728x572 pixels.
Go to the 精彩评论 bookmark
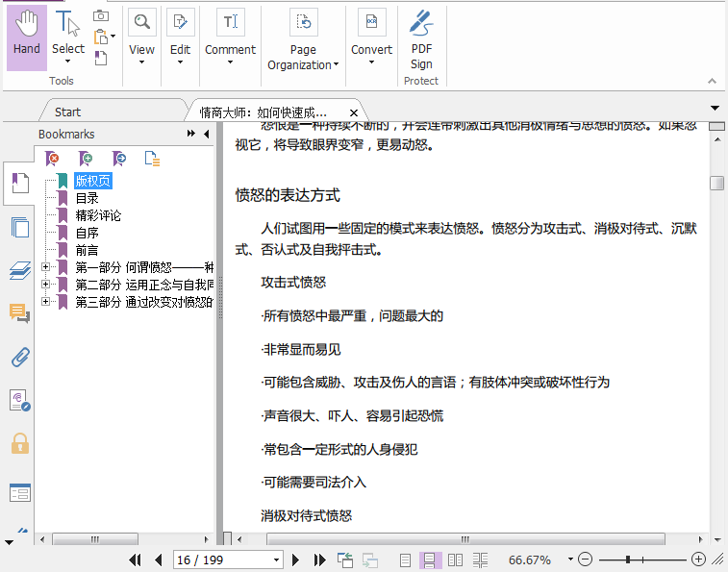[x=98, y=215]
